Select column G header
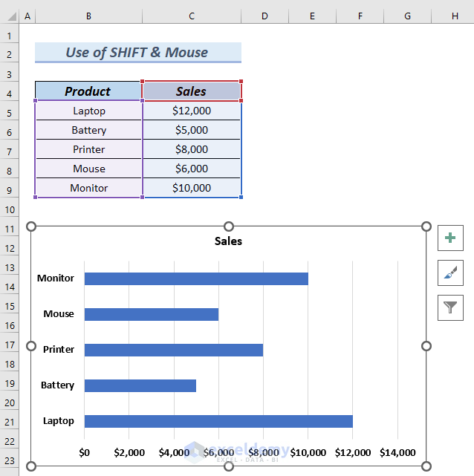This screenshot has height=476, width=474. 407,16
